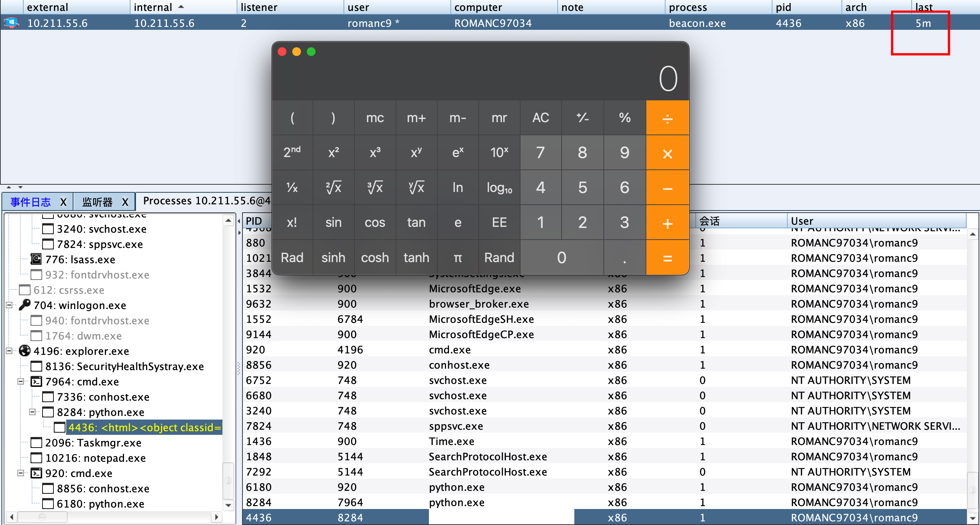This screenshot has height=525, width=980.
Task: Click the Rad button in Calculator
Action: pyautogui.click(x=292, y=257)
